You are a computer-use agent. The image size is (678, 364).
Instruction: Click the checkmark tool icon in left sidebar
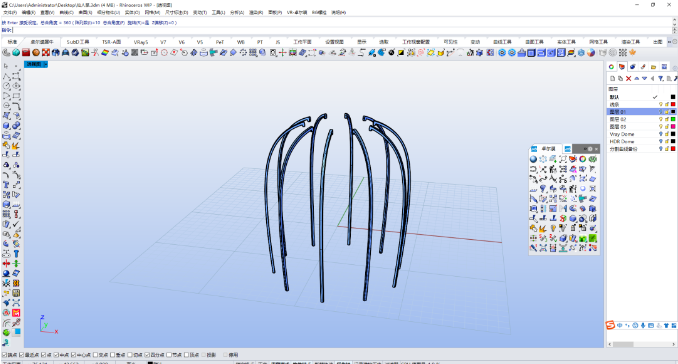(x=16, y=224)
